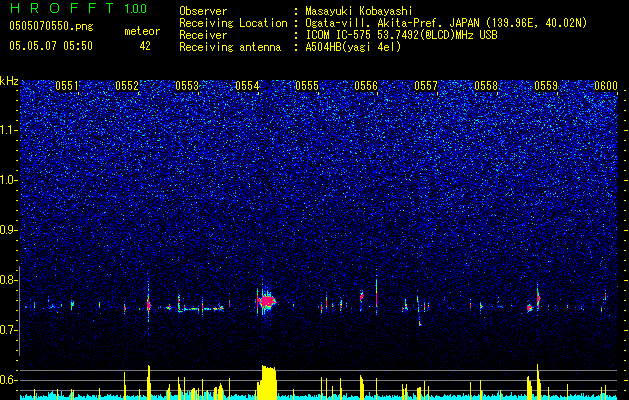Click the 'meteor' label
Image resolution: width=629 pixels, height=400 pixels.
(142, 31)
